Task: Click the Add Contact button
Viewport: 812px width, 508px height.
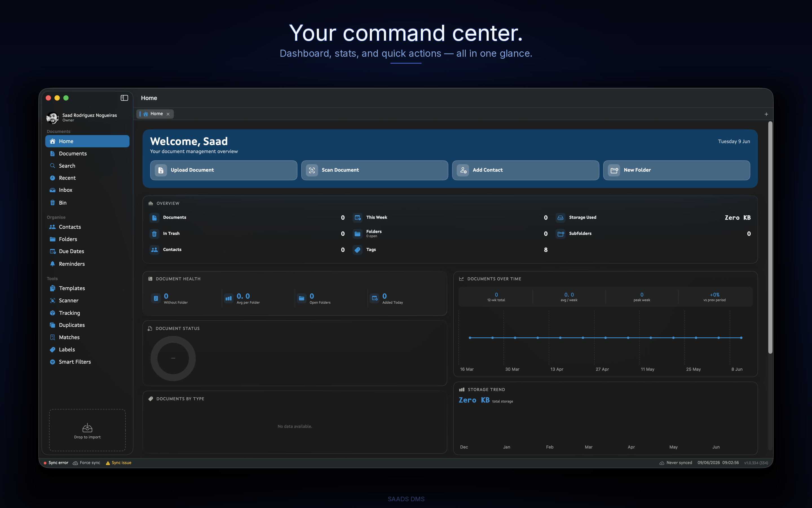Action: tap(526, 170)
